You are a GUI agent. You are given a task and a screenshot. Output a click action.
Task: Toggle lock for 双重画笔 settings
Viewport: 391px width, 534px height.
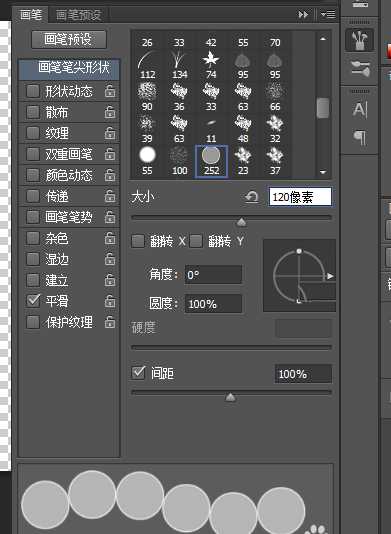point(110,154)
